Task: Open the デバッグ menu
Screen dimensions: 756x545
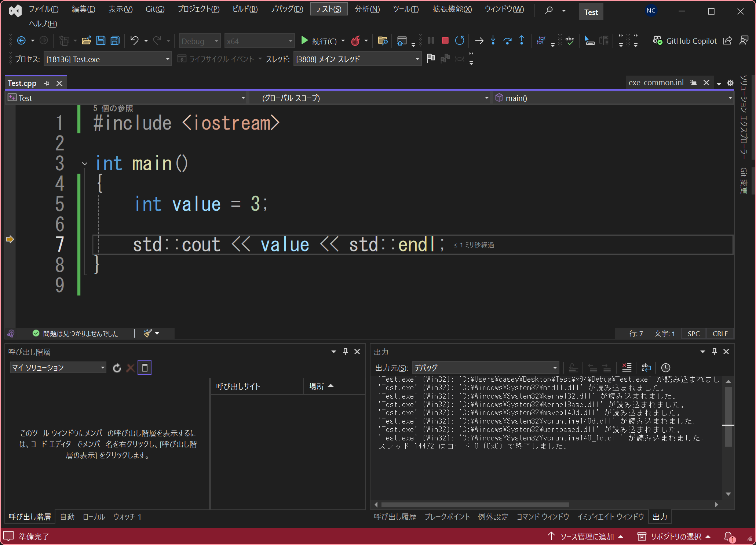Action: tap(287, 9)
